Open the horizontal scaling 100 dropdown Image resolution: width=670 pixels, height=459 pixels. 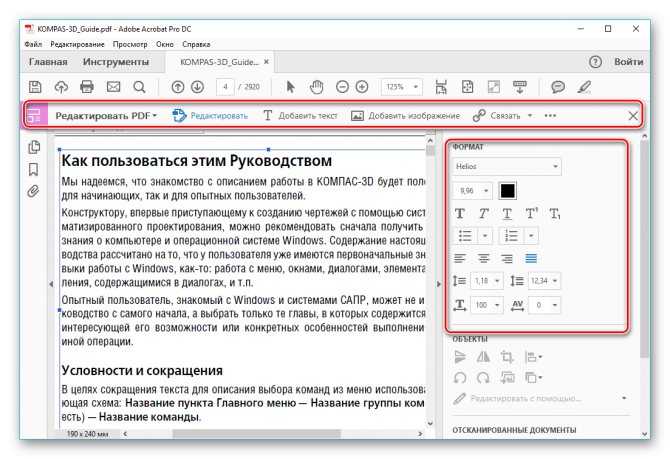487,305
